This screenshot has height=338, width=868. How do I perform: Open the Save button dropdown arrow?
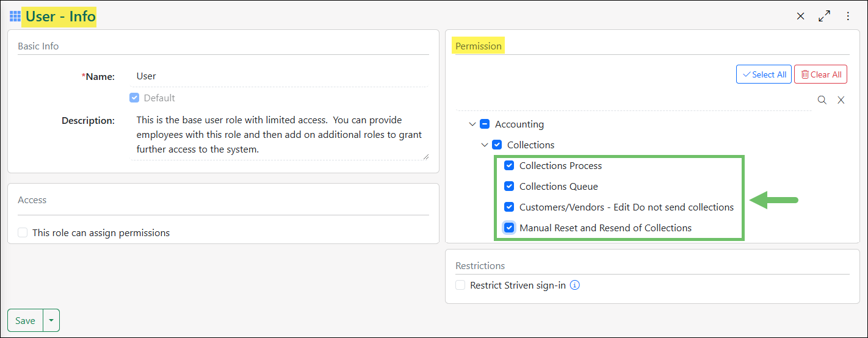(51, 320)
